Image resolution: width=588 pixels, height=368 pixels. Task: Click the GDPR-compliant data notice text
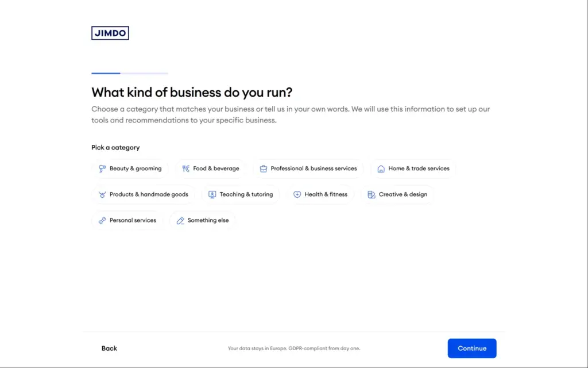click(x=294, y=348)
